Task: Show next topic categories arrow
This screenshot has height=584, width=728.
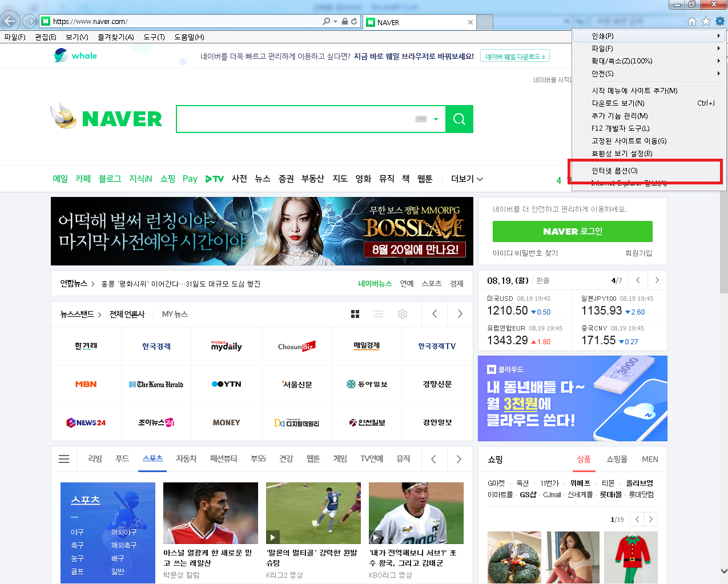Action: click(459, 459)
